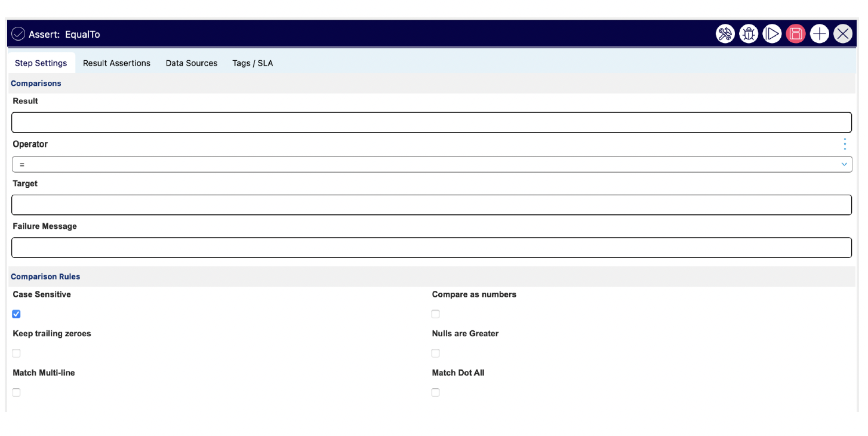Open the Result Assertions tab

click(x=116, y=63)
